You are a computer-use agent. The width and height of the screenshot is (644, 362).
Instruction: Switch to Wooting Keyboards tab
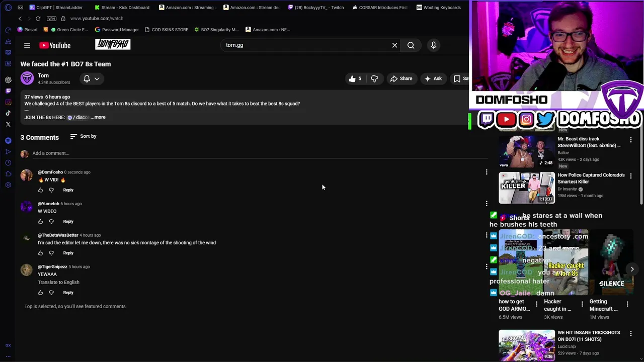point(439,8)
